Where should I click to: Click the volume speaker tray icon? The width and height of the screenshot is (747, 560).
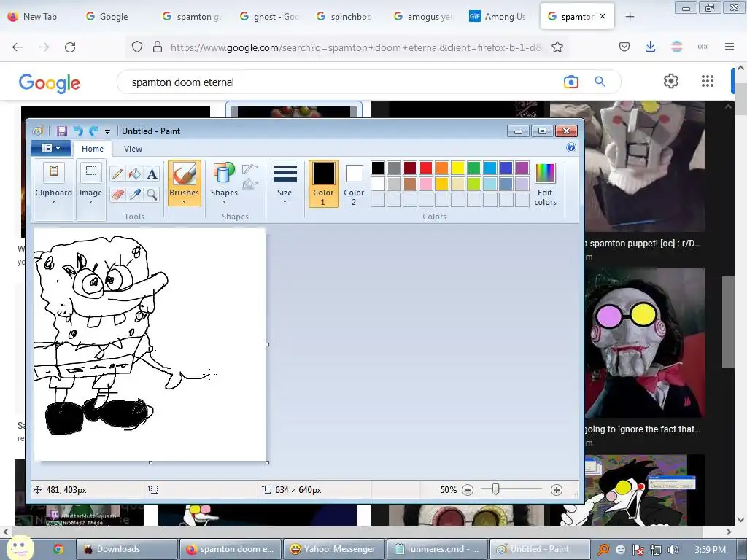click(673, 550)
